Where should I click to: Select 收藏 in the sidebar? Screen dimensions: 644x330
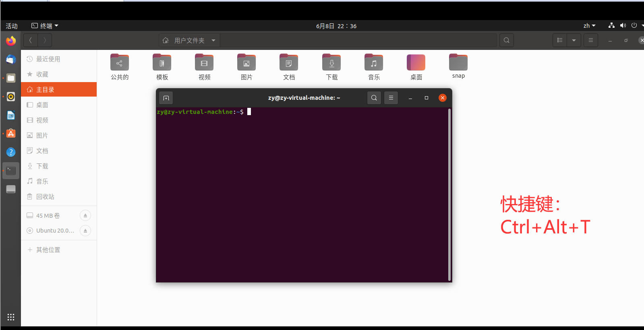click(59, 74)
